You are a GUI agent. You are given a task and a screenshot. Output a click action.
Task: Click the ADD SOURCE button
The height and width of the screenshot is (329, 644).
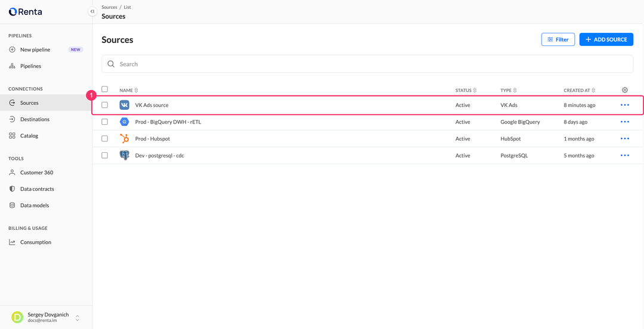coord(606,39)
